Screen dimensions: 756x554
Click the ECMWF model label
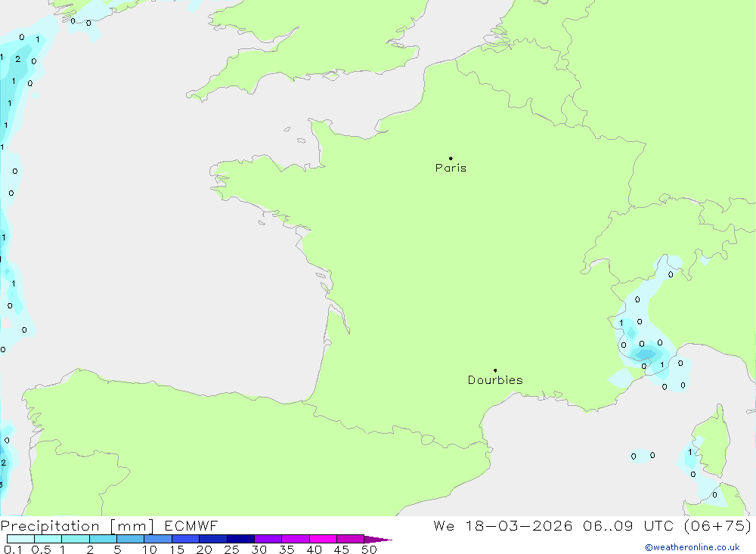coord(191,525)
